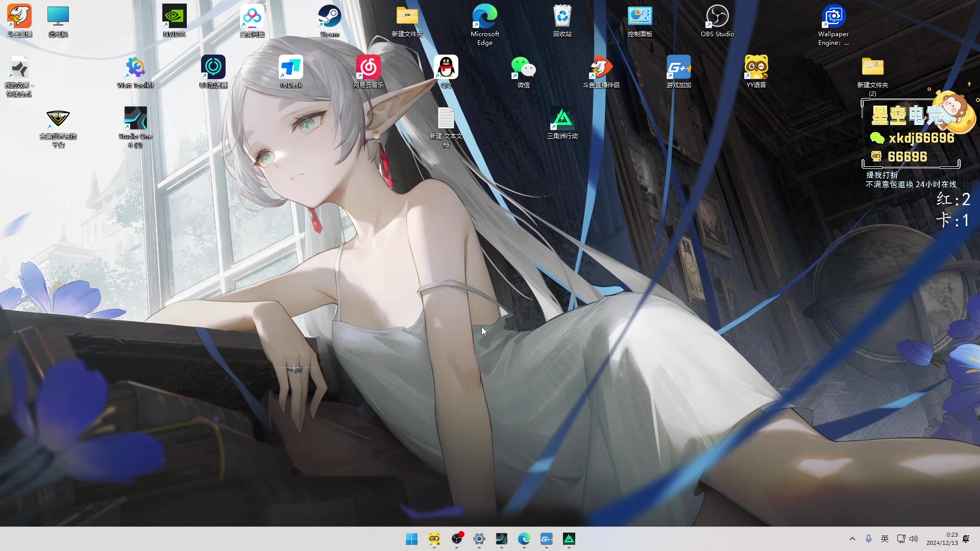Open the Windows Start menu
Image resolution: width=980 pixels, height=551 pixels.
(x=411, y=539)
